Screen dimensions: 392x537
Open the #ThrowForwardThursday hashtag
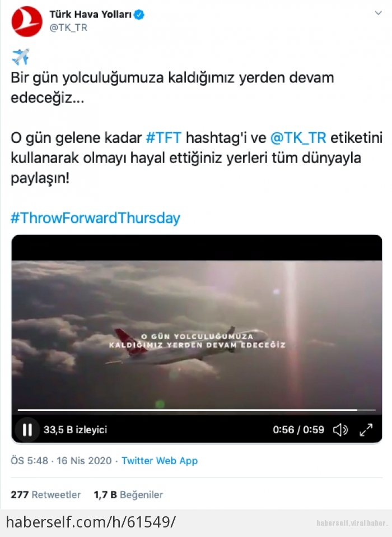[95, 218]
